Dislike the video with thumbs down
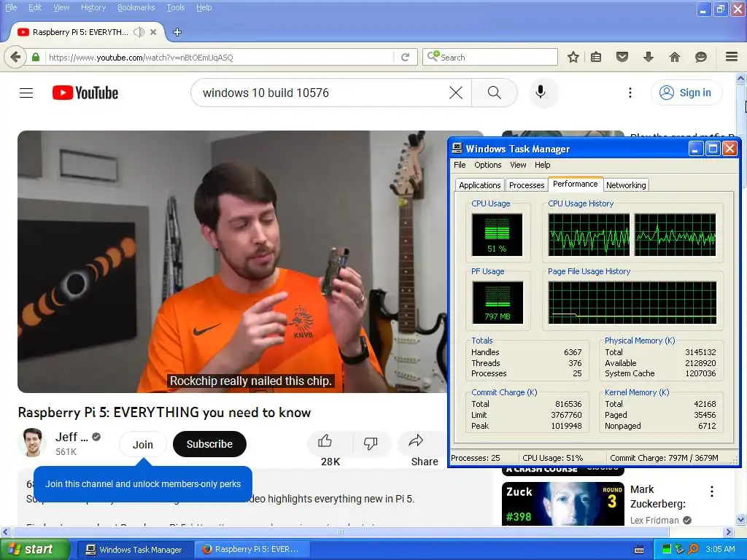747x560 pixels. (x=371, y=443)
